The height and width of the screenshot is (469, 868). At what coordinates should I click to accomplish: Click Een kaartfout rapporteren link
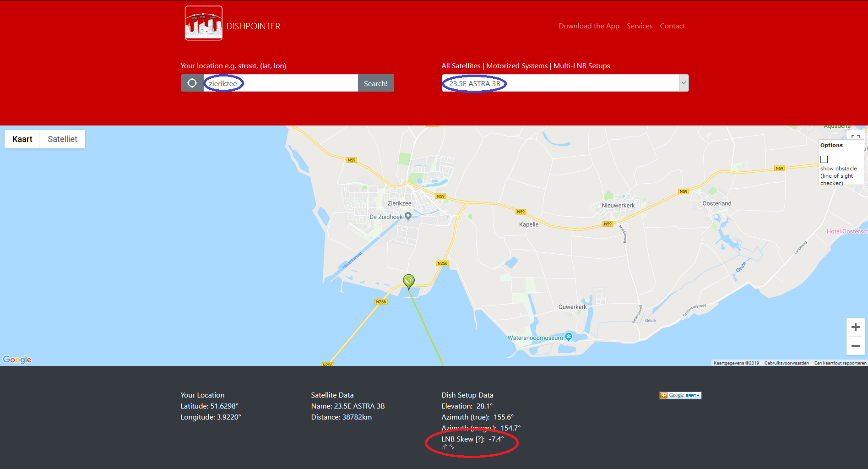click(x=841, y=363)
